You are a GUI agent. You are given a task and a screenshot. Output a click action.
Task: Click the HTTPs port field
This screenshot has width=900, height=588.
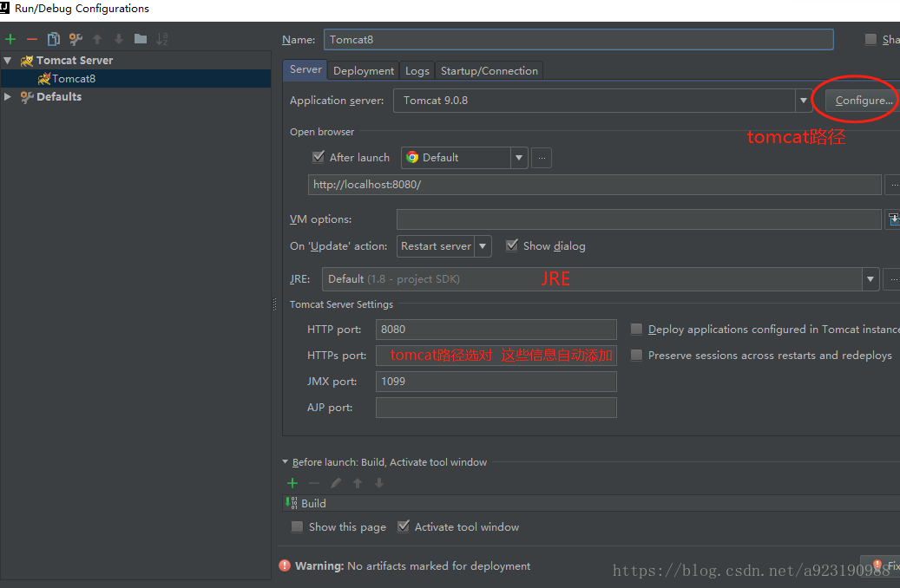point(496,355)
